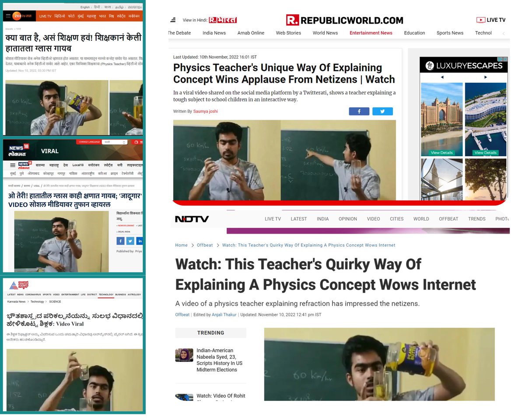This screenshot has height=420, width=525.
Task: Click the Luxury Escapes ad banner logo
Action: (x=464, y=66)
